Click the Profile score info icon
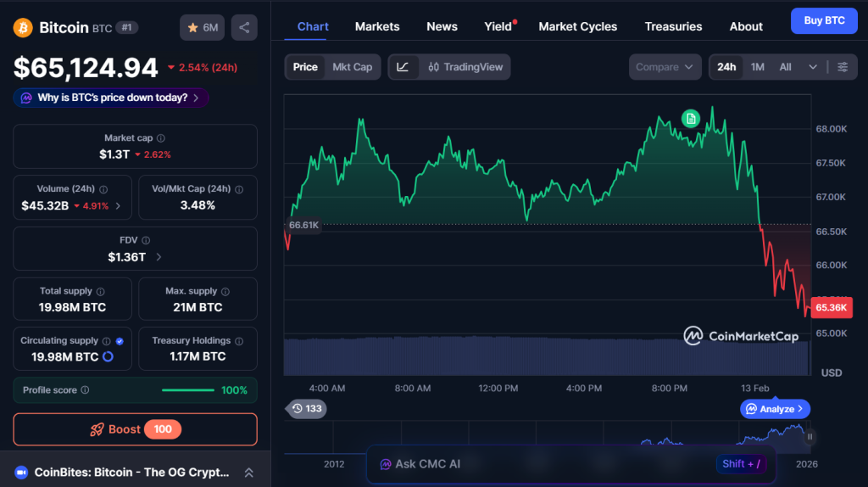This screenshot has width=868, height=487. point(85,390)
